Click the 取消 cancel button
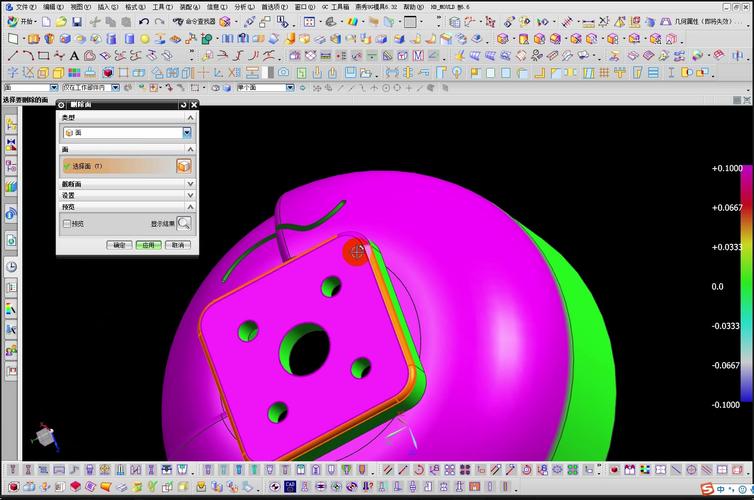The image size is (754, 500). [x=178, y=245]
